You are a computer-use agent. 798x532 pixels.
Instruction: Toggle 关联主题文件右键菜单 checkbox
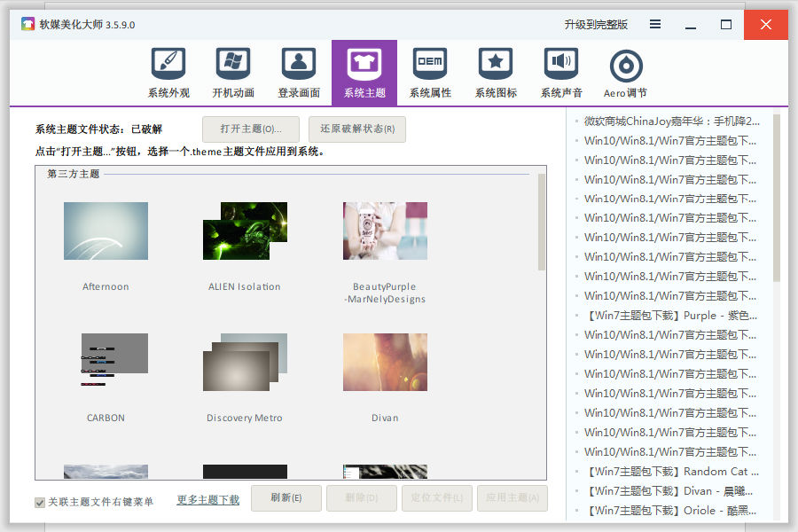point(40,503)
